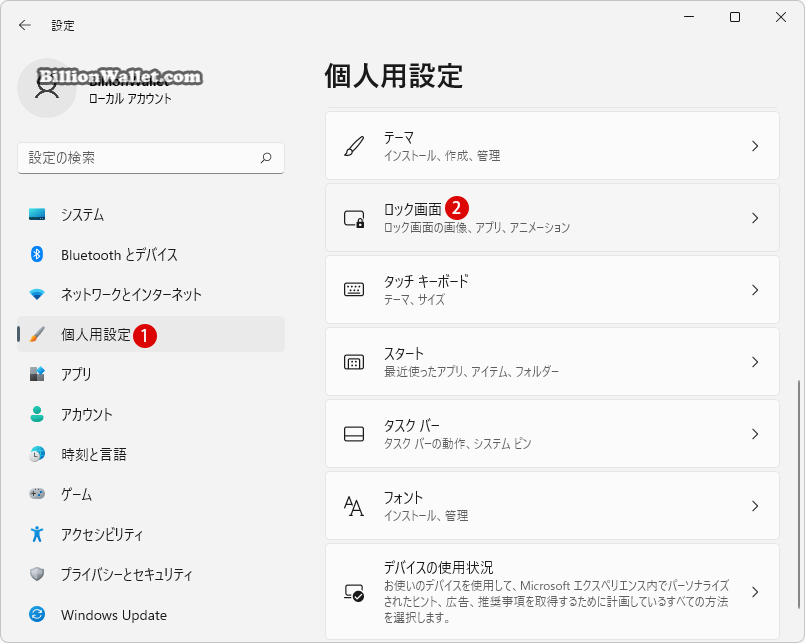Click '最近使ったアプリ、アイテム、フォルダー' description
The height and width of the screenshot is (643, 805).
(471, 371)
